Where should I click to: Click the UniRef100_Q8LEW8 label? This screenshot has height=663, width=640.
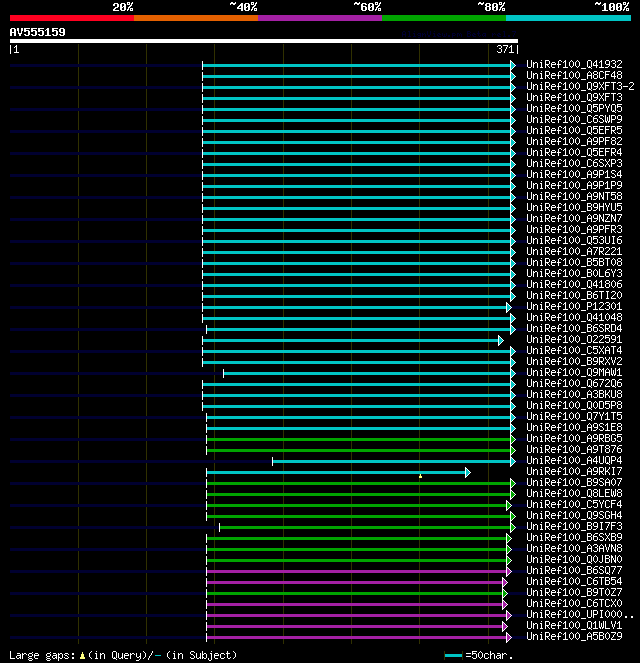[x=574, y=493]
